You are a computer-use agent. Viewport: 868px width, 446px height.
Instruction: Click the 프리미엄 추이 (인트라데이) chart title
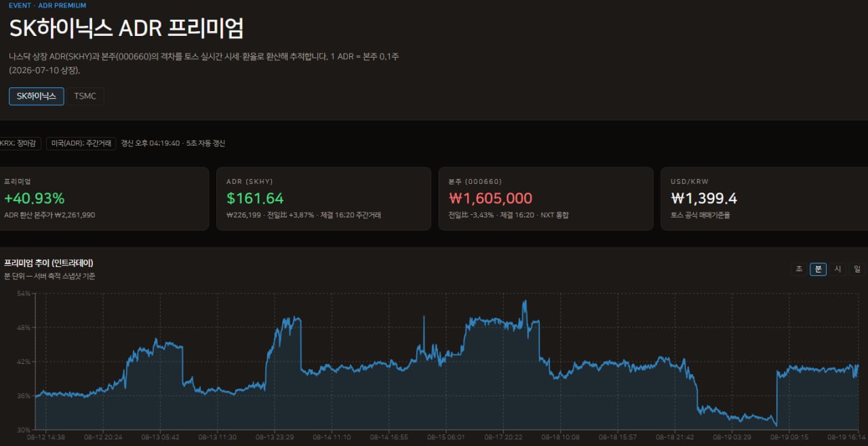(x=49, y=263)
